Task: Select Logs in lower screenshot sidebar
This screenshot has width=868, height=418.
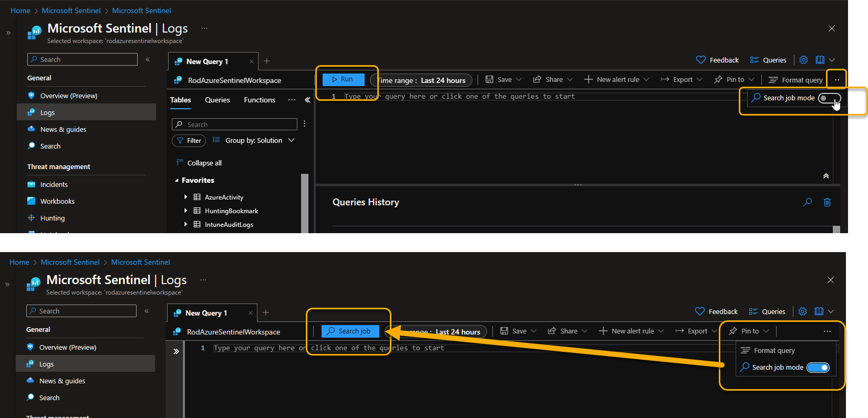Action: pos(86,364)
